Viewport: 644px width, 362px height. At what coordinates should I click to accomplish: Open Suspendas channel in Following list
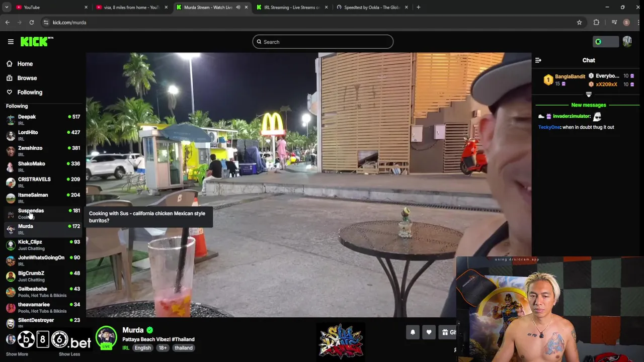pos(43,213)
